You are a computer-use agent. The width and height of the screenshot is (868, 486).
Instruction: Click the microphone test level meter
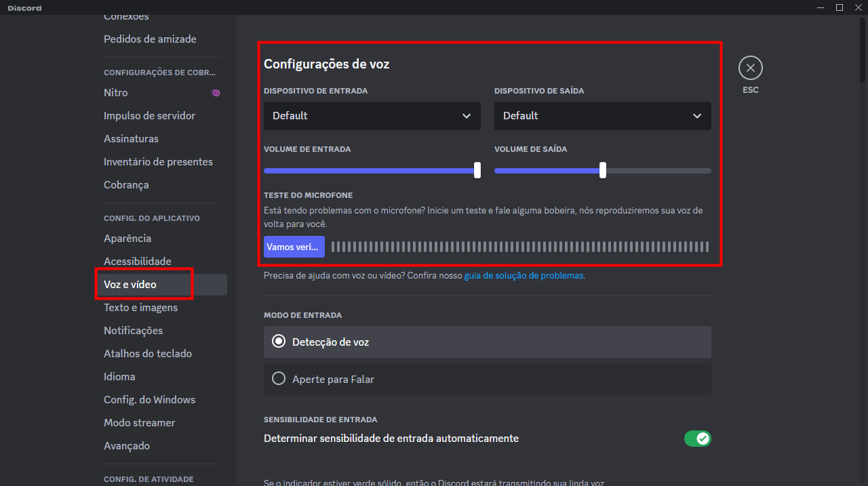[x=520, y=247]
